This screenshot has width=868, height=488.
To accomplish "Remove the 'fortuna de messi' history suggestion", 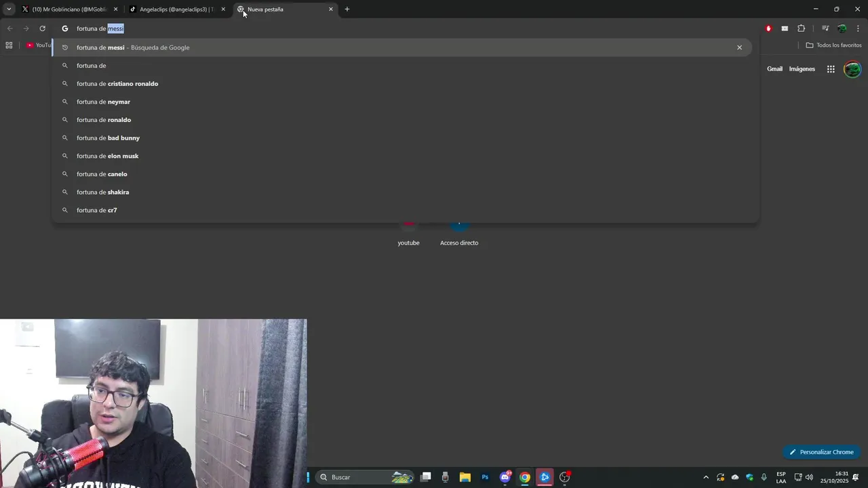I will (x=739, y=47).
